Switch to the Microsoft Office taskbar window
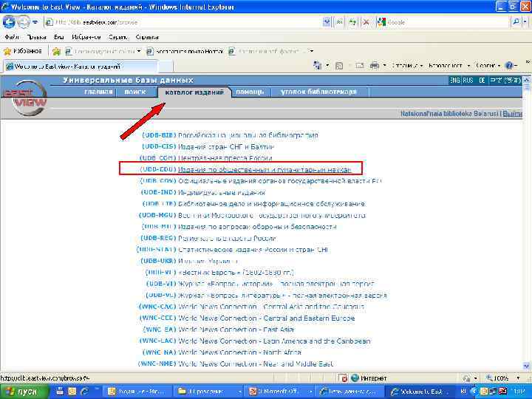This screenshot has width=532, height=399. tap(280, 392)
